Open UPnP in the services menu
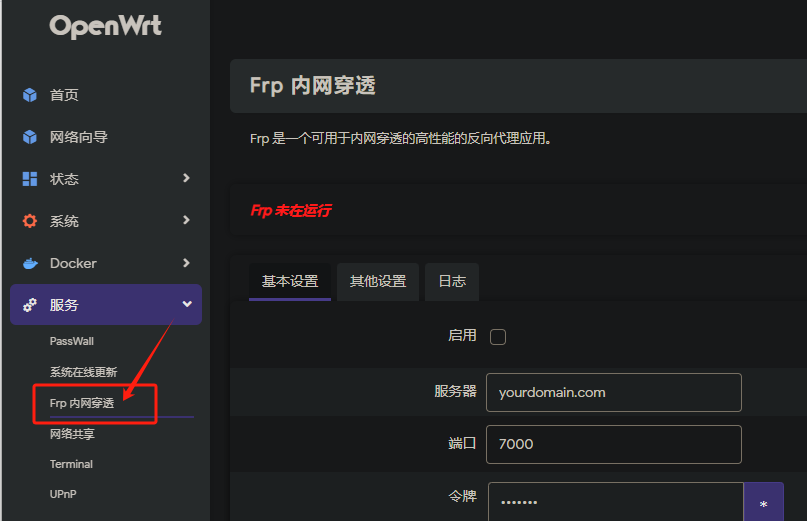The width and height of the screenshot is (807, 521). pyautogui.click(x=63, y=494)
